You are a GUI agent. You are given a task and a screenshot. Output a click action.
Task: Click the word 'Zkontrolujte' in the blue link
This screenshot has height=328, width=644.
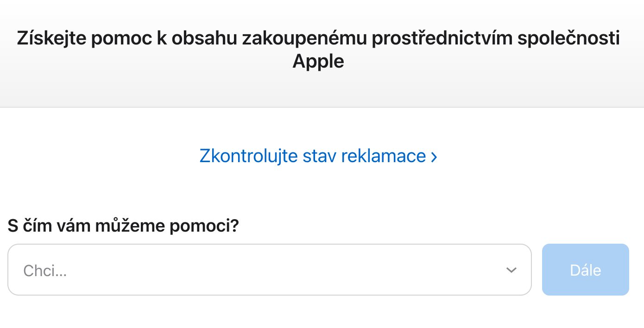248,156
